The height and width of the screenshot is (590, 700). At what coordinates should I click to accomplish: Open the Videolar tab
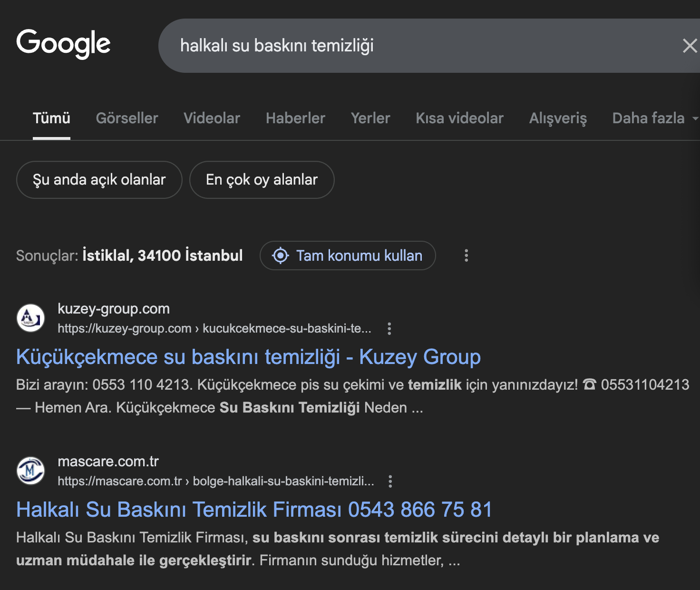click(212, 118)
